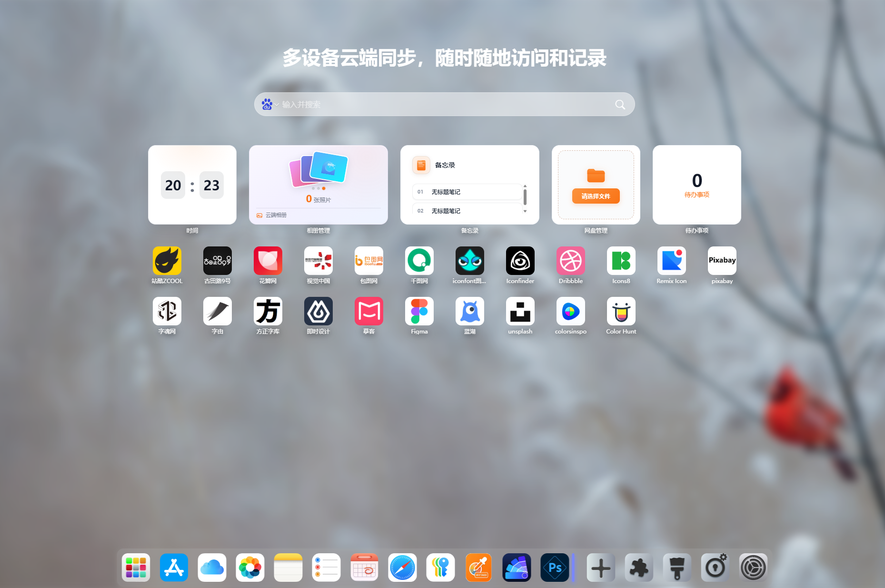
Task: Open the Color Hunt shortcut
Action: (x=621, y=311)
